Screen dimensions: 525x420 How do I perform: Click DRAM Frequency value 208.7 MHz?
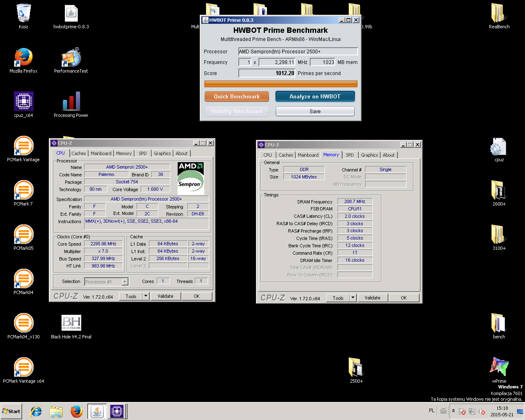(x=355, y=201)
